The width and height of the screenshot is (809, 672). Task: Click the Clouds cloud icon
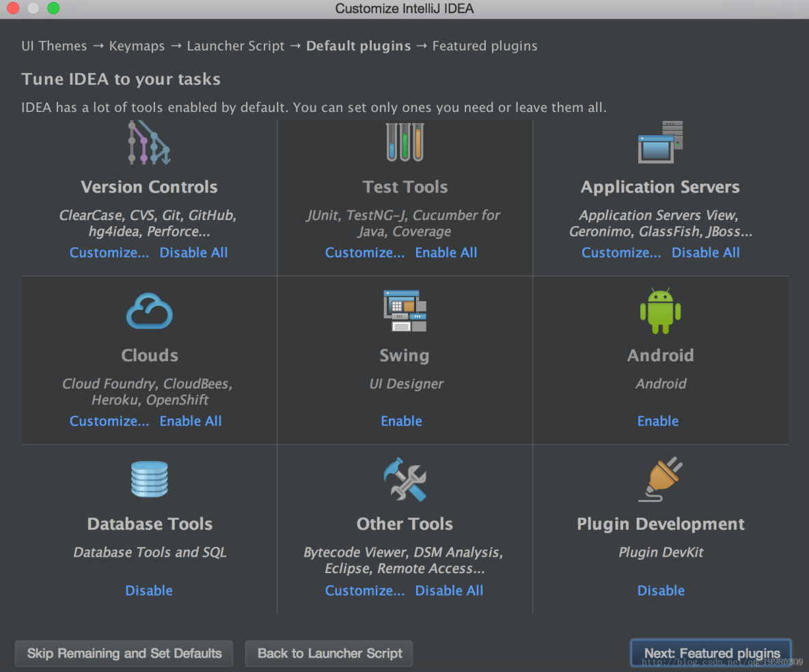149,311
